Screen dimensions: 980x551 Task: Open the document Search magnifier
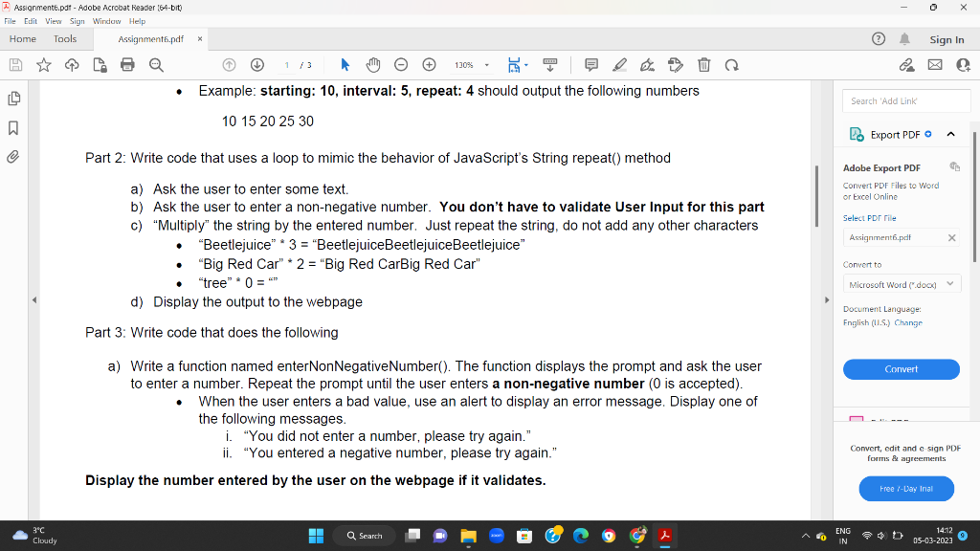click(157, 64)
